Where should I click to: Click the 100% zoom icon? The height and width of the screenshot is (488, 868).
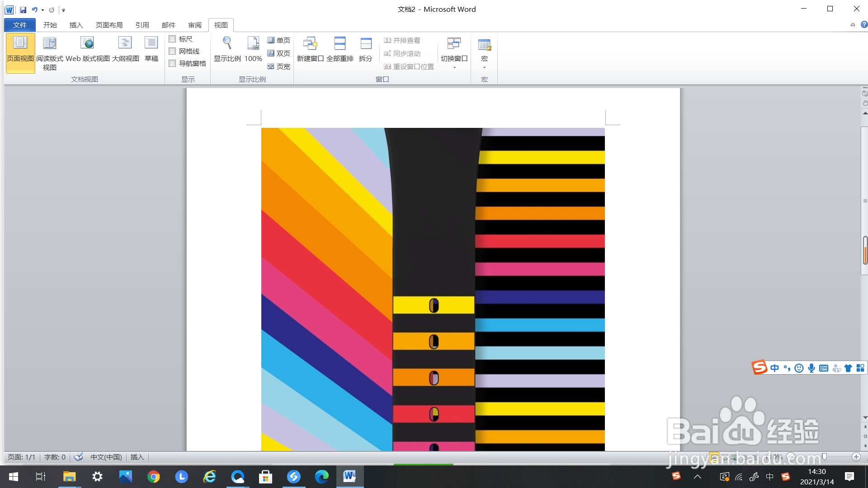click(x=253, y=43)
